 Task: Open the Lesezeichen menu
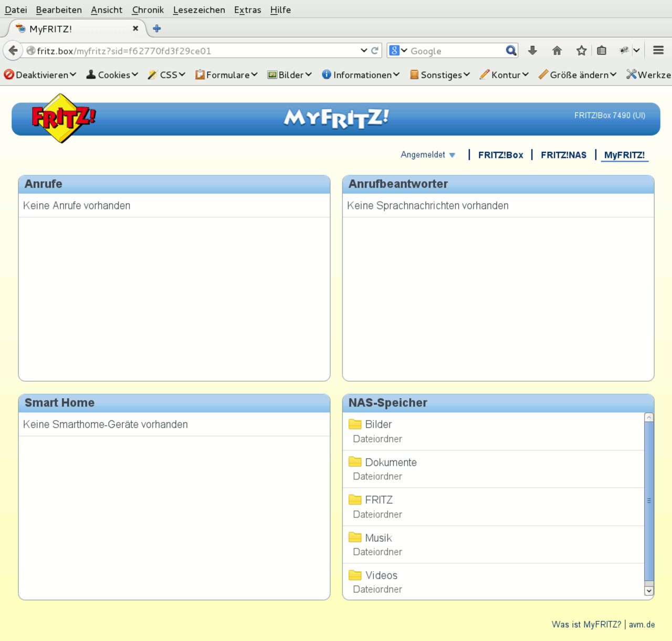tap(199, 9)
